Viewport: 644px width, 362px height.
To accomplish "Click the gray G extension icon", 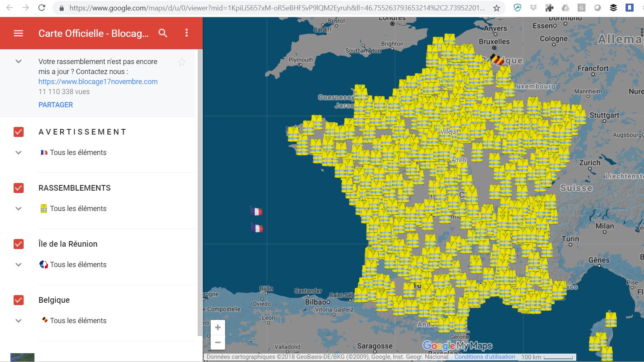I will pos(582,8).
